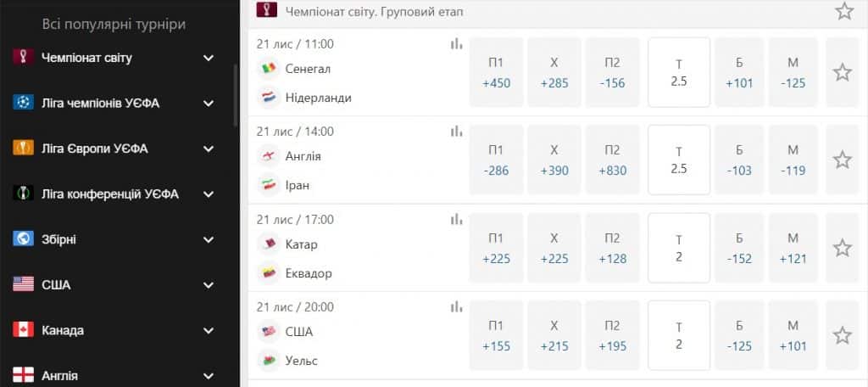Viewport: 868px width, 387px height.
Task: Add England vs Iran match to favorites
Action: point(842,160)
